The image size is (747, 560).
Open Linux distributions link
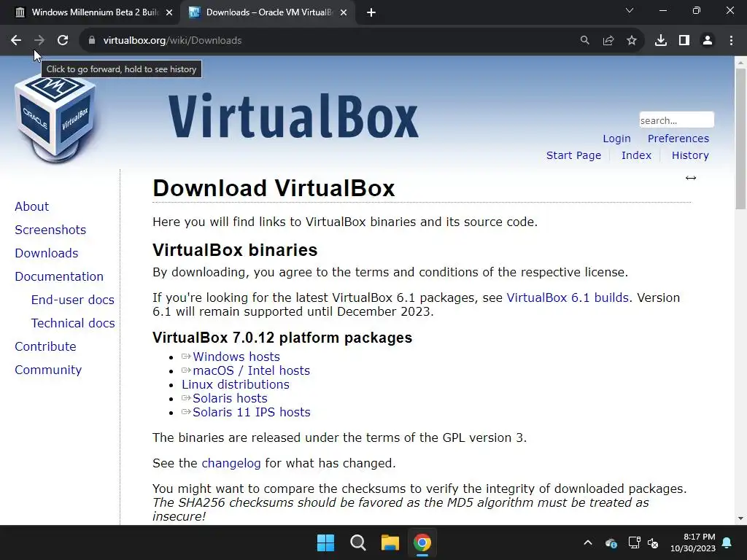[236, 384]
